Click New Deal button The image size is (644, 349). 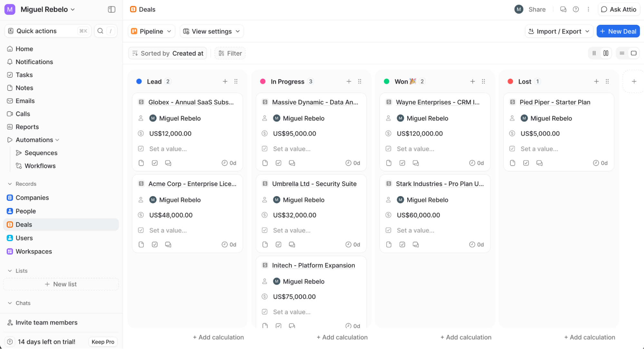(x=618, y=31)
